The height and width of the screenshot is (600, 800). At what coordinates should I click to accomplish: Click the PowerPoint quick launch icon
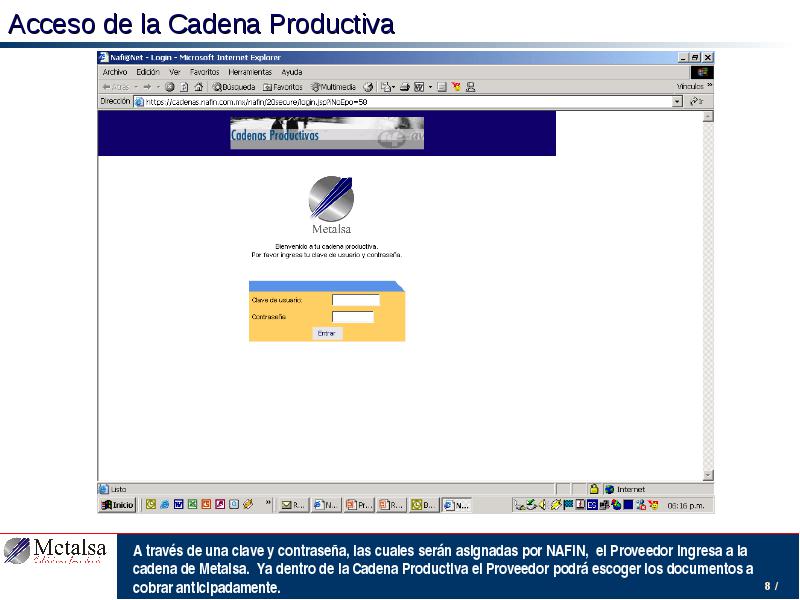(206, 505)
